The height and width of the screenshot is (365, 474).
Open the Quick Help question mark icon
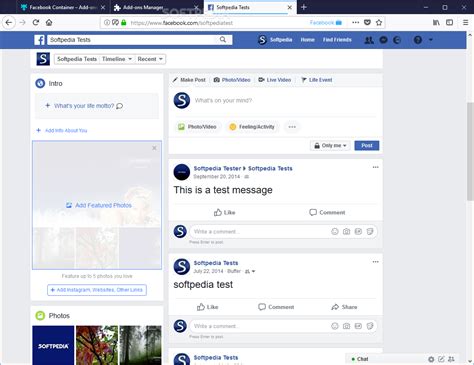(x=418, y=40)
